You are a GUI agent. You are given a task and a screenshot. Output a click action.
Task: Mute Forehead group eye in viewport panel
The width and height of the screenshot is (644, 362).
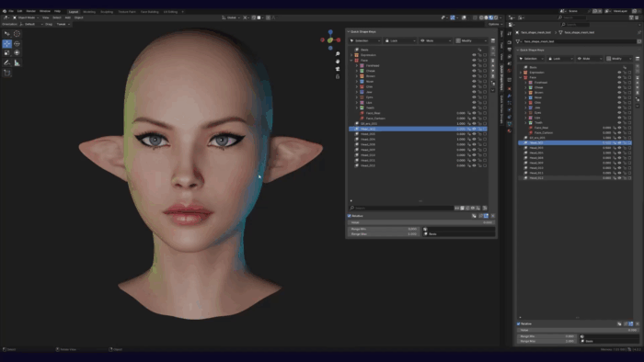[x=474, y=65]
